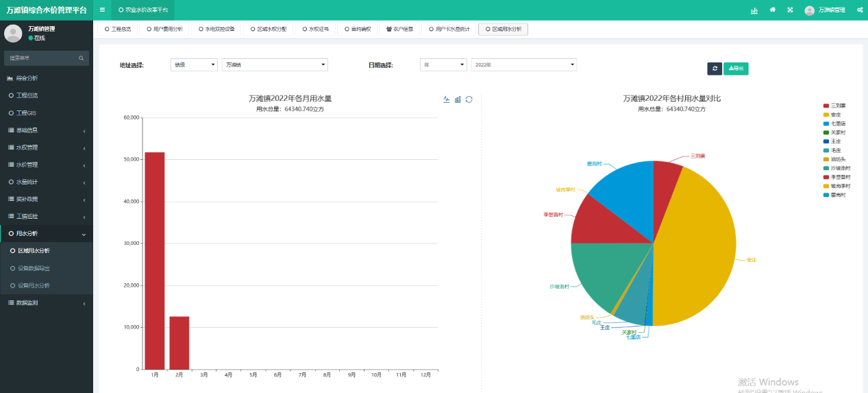Image resolution: width=868 pixels, height=393 pixels.
Task: Click the 搜索菜单 search input field
Action: coord(41,58)
